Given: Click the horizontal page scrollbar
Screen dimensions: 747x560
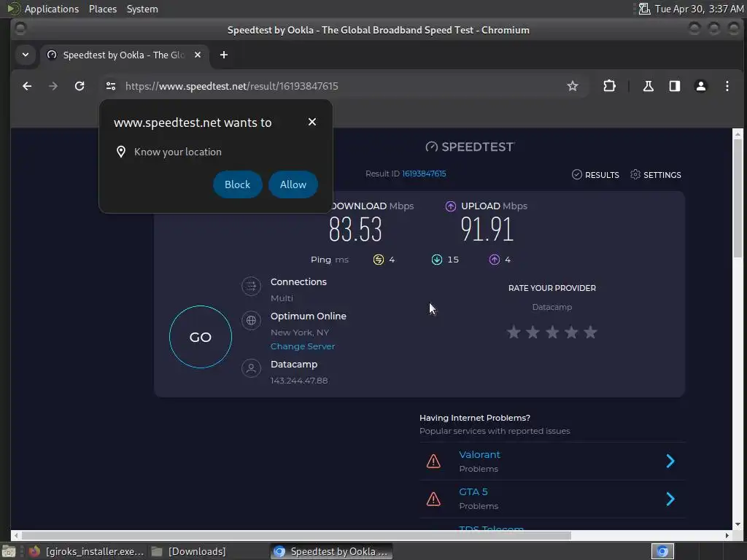Looking at the screenshot, I should tap(296, 535).
